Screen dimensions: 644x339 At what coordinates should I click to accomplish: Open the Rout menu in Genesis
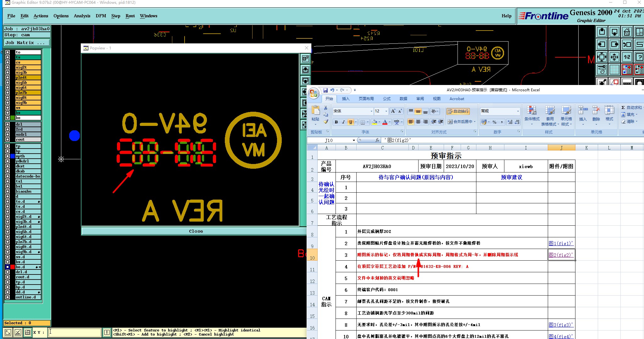point(130,16)
